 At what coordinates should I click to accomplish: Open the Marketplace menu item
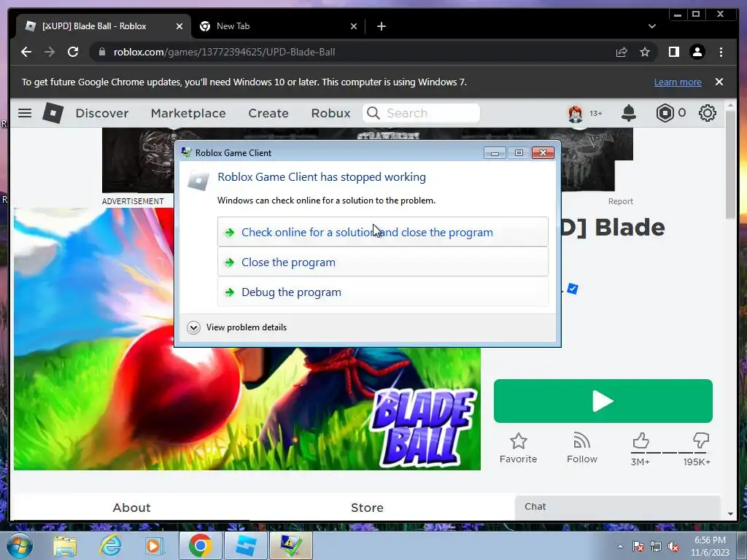(188, 113)
